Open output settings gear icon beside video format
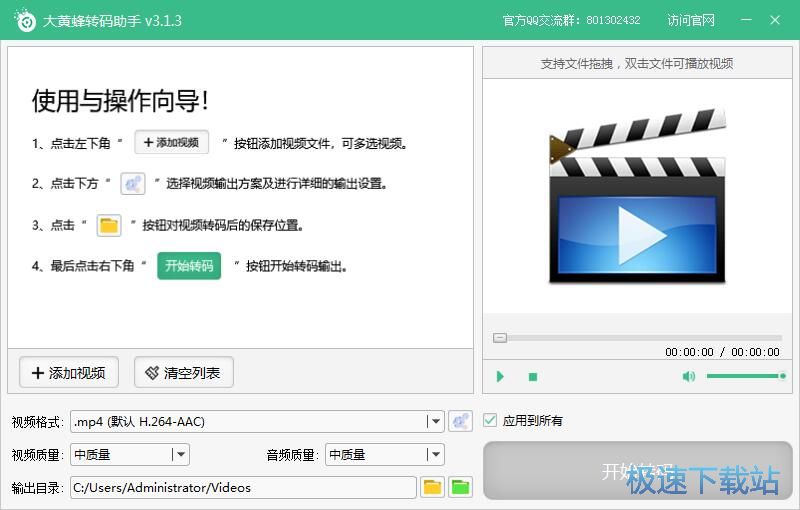 pos(460,421)
